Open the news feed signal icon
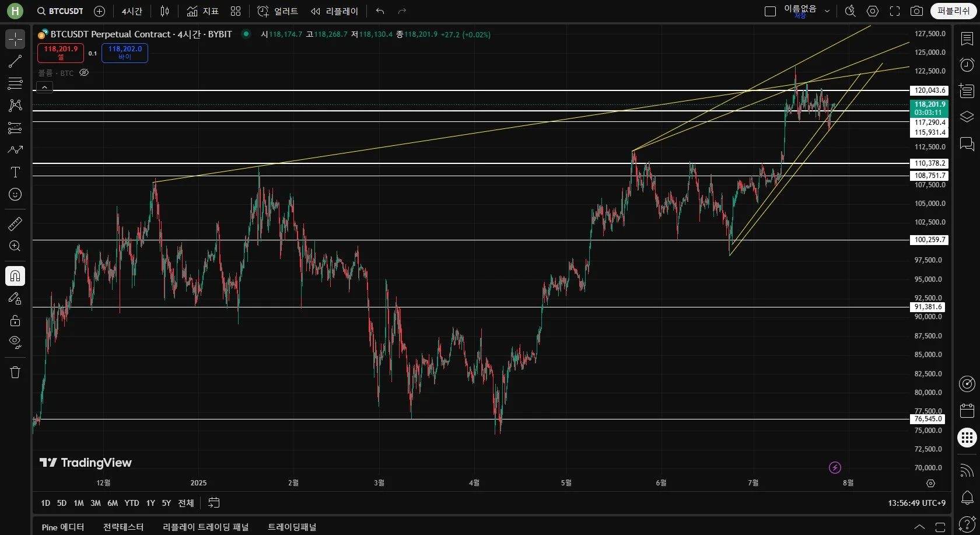The image size is (980, 535). [967, 470]
